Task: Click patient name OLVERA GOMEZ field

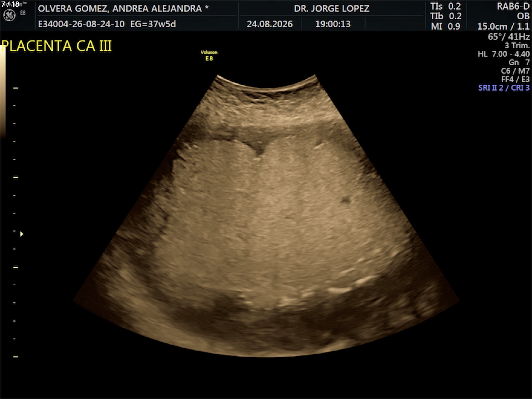Action: pyautogui.click(x=123, y=8)
